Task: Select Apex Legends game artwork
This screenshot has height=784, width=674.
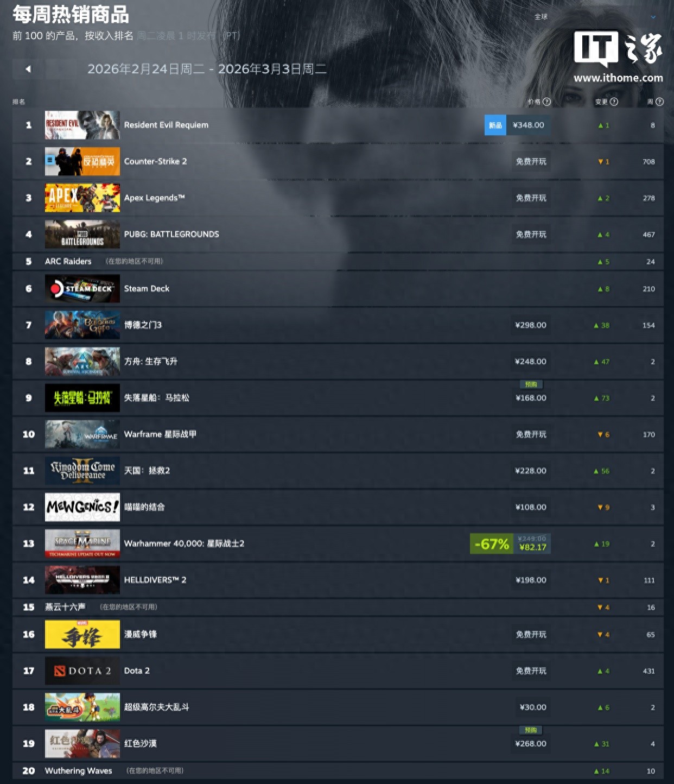Action: (x=82, y=198)
